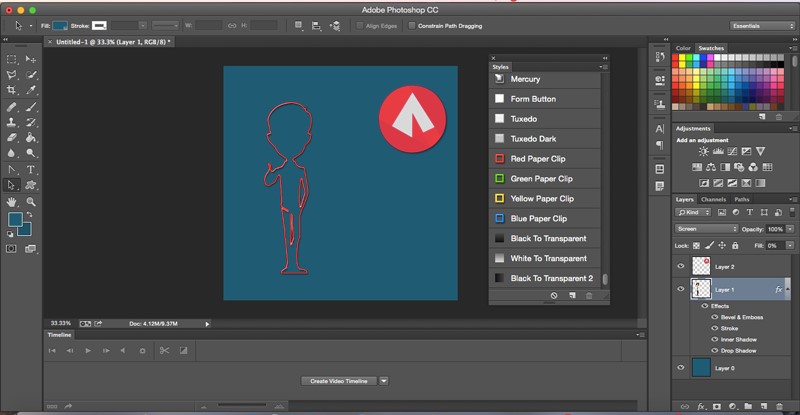Screen dimensions: 800x415
Task: Open the Opacity dropdown arrow
Action: 790,229
